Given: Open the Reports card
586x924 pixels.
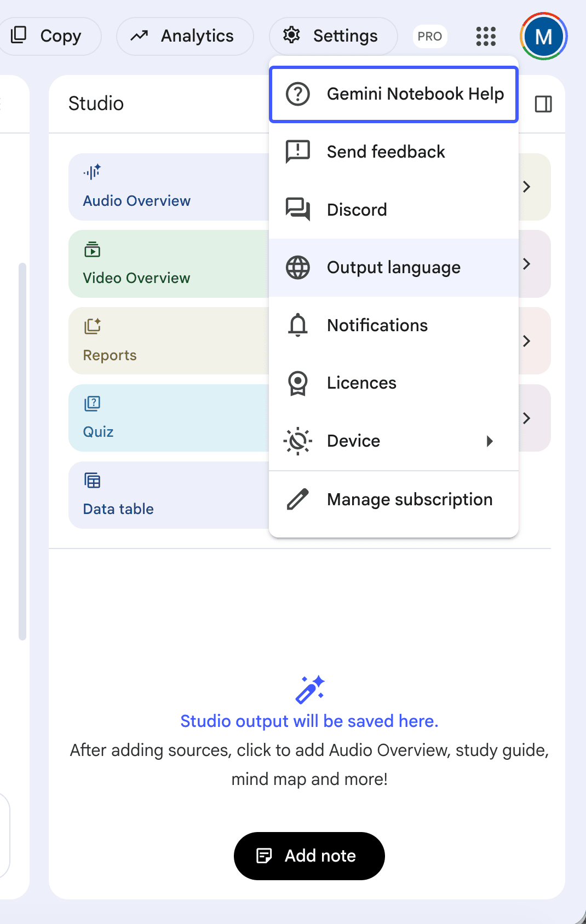Looking at the screenshot, I should point(169,341).
